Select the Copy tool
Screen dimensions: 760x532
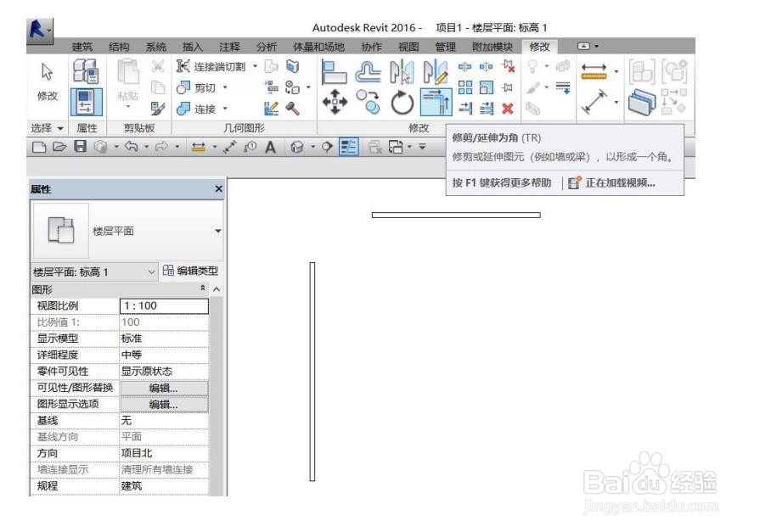click(368, 102)
